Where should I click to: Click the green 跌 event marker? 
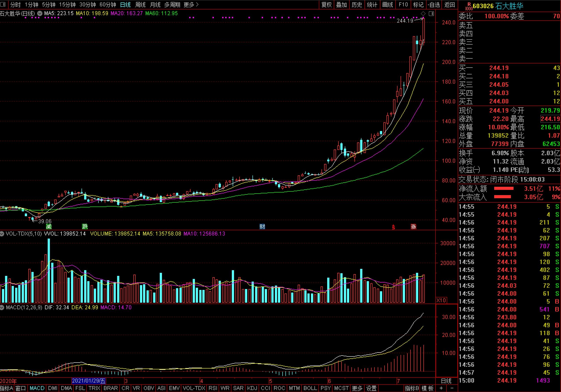tap(85, 227)
